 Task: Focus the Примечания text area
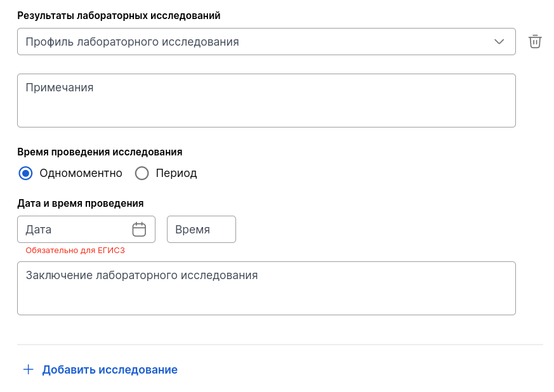tap(267, 101)
